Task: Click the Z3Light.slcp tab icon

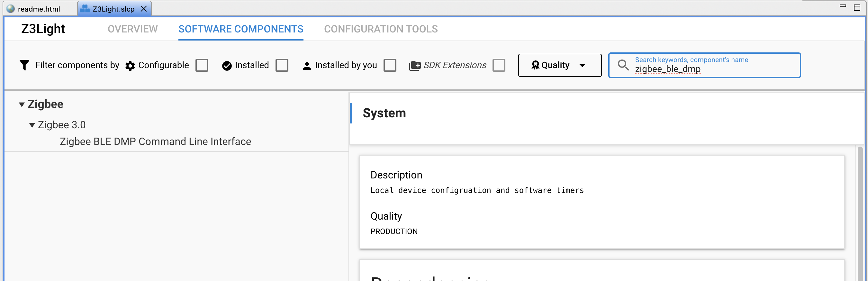Action: [x=85, y=8]
